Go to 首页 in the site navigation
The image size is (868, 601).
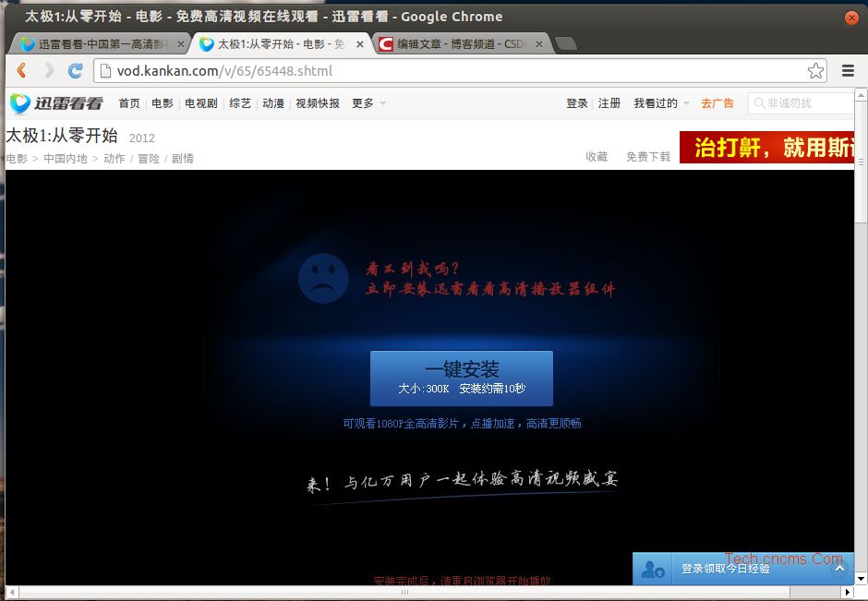click(129, 103)
